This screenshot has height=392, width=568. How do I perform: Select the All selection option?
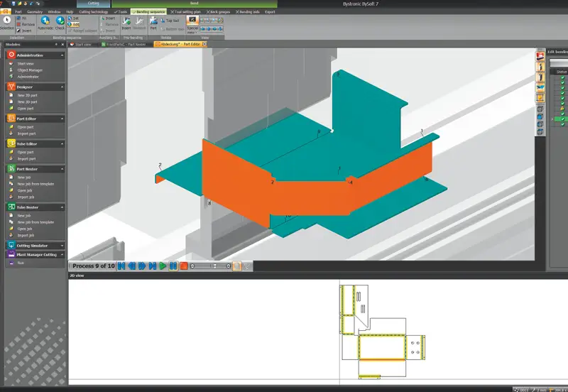pos(21,18)
